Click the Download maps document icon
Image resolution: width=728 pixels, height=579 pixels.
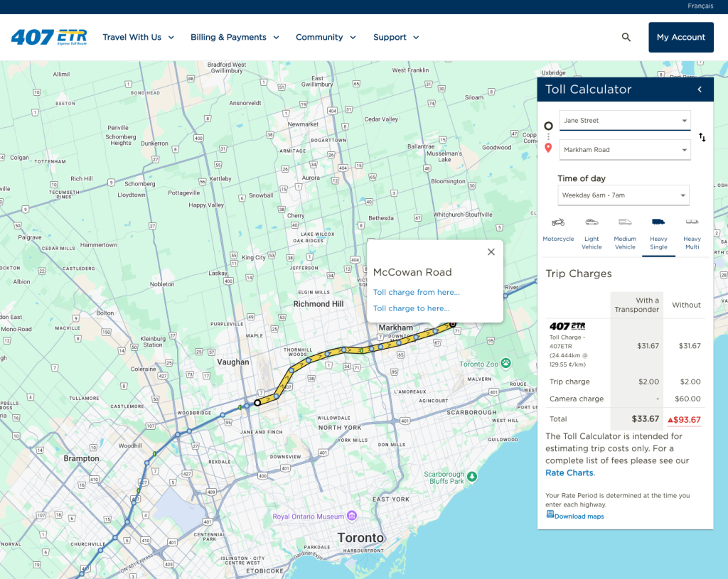[x=550, y=514]
